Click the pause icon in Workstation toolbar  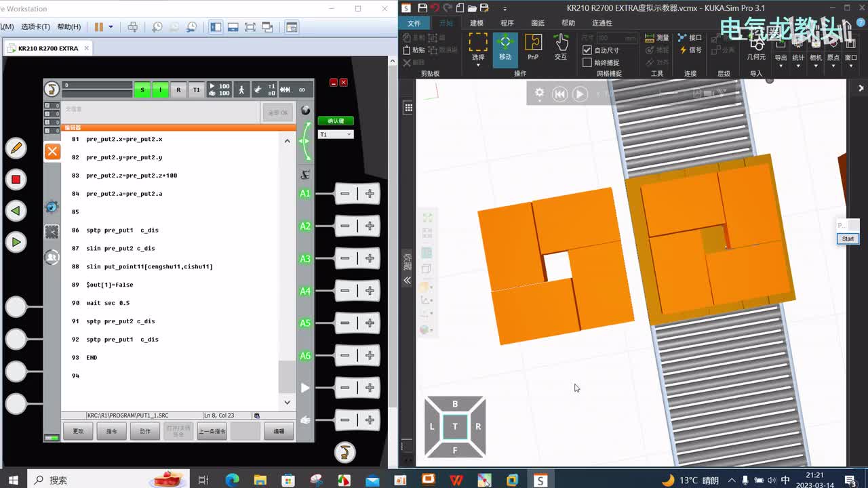99,27
